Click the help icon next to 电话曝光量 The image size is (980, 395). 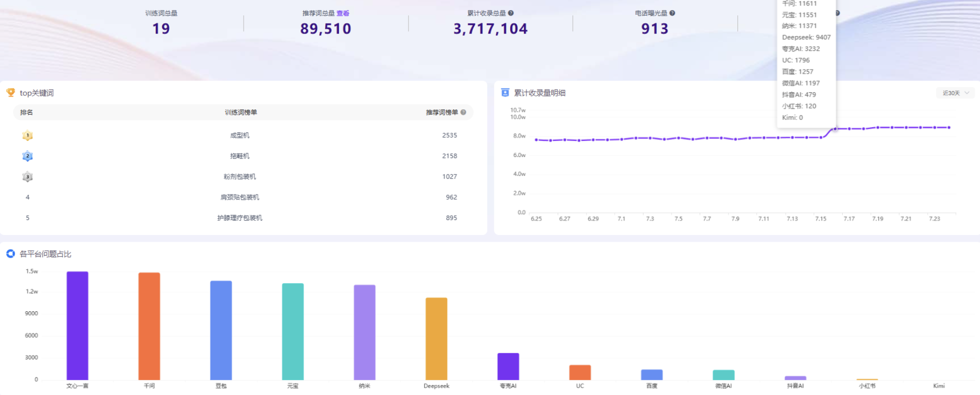click(x=672, y=13)
